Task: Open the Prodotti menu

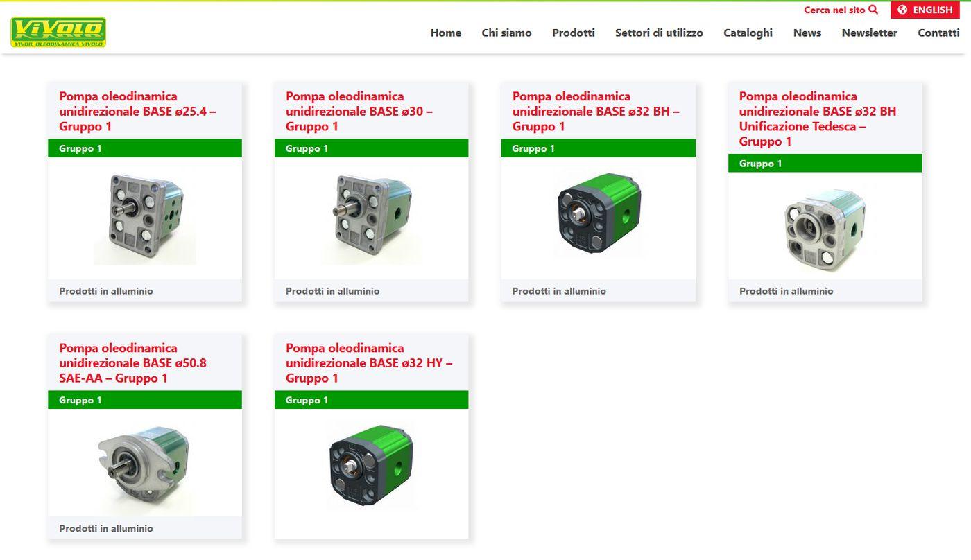Action: coord(574,33)
